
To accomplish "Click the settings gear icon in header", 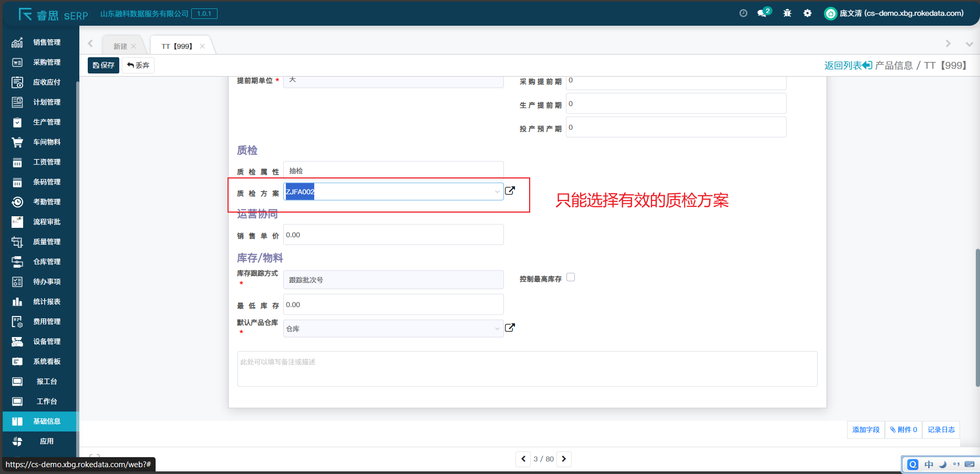I will click(x=807, y=13).
